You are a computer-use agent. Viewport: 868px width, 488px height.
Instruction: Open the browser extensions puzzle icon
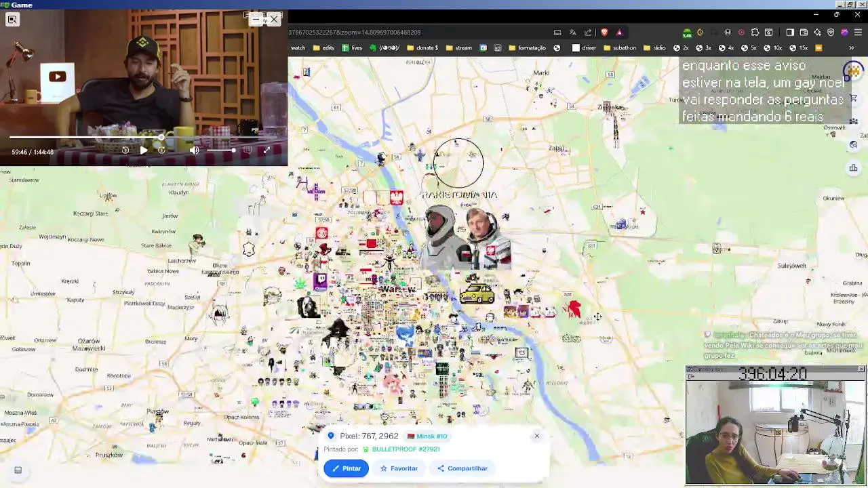(x=755, y=33)
